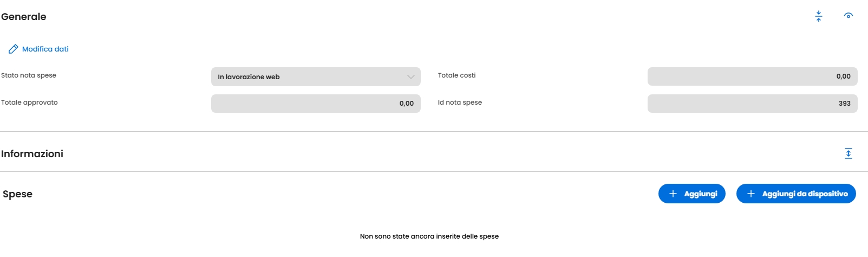The height and width of the screenshot is (257, 868).
Task: Toggle the eye visibility icon
Action: coord(849,16)
